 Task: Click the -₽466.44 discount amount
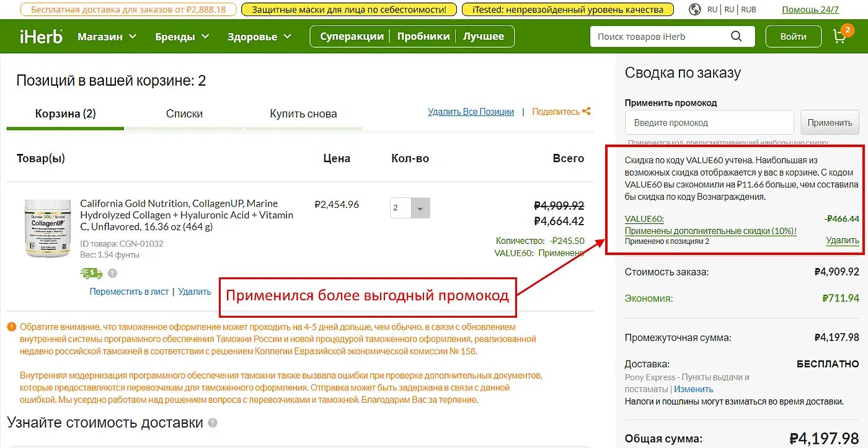pyautogui.click(x=842, y=219)
